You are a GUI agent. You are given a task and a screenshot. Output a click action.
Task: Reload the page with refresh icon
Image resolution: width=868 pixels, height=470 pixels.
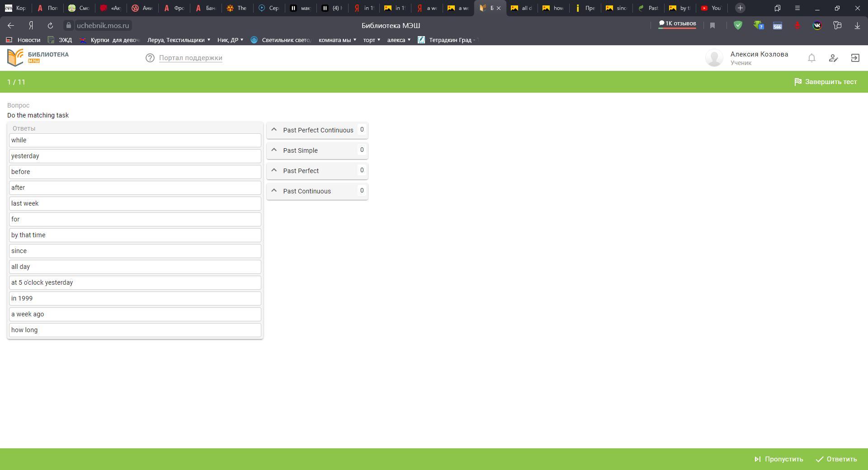(x=50, y=26)
